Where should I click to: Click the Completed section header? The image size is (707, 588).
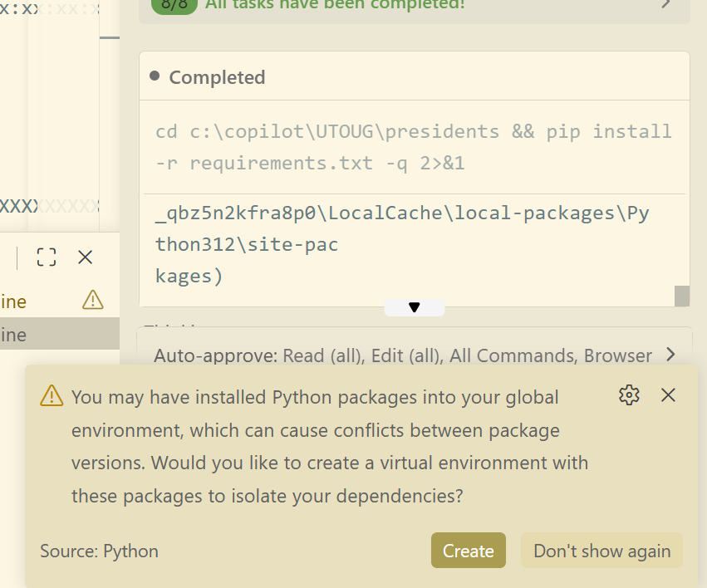pyautogui.click(x=217, y=77)
